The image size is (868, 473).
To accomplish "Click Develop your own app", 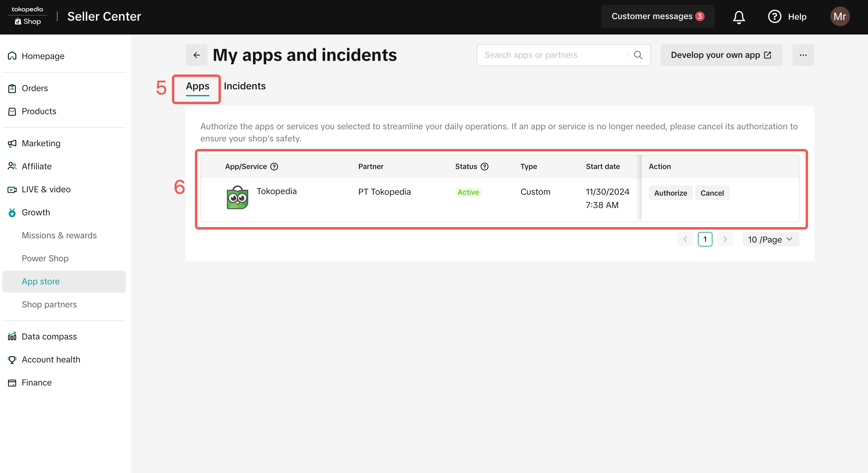I will pos(721,55).
